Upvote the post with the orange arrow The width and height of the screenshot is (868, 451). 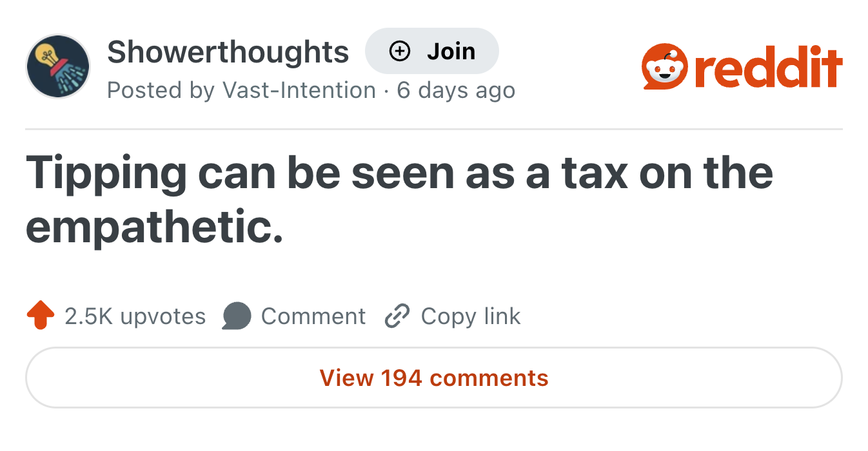[x=40, y=316]
